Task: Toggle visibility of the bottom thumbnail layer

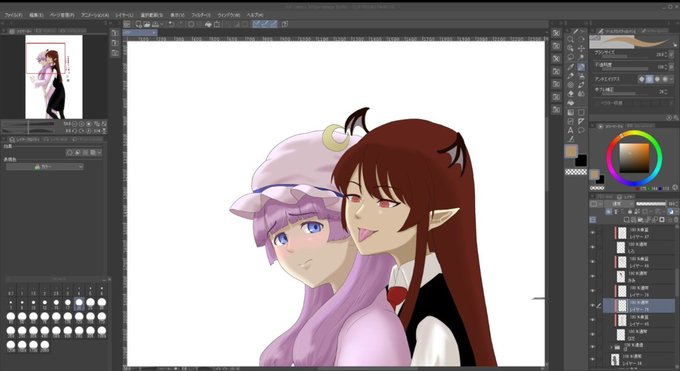Action: point(593,358)
